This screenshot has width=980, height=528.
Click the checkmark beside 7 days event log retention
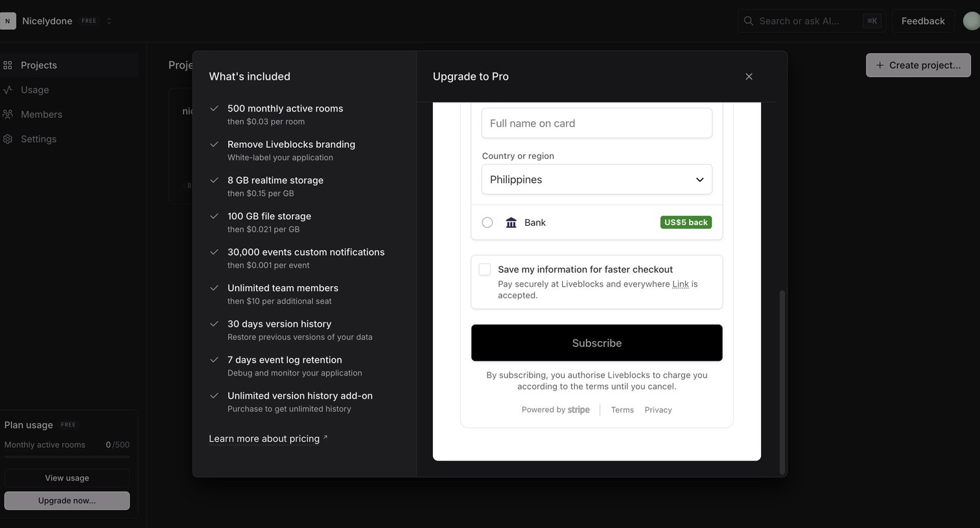tap(215, 359)
